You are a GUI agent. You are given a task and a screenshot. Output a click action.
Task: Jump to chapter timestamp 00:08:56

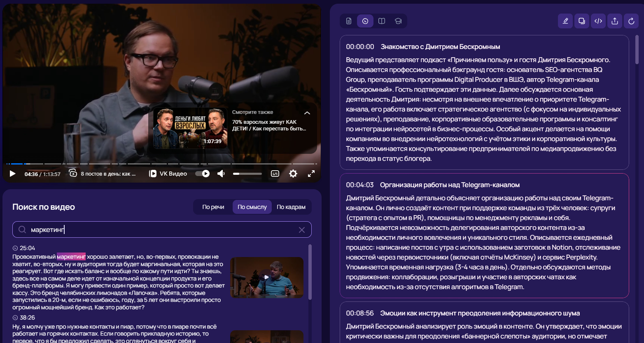click(360, 313)
